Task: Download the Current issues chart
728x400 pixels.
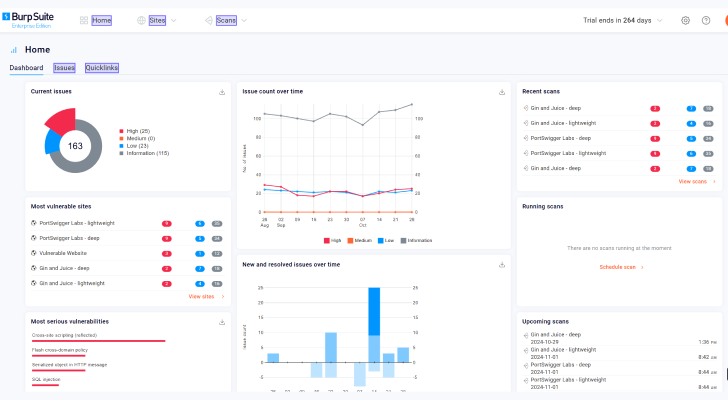Action: coord(222,92)
